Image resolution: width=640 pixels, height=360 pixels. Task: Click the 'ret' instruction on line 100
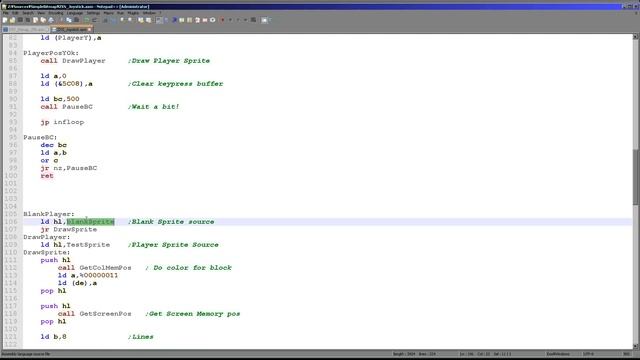click(47, 176)
